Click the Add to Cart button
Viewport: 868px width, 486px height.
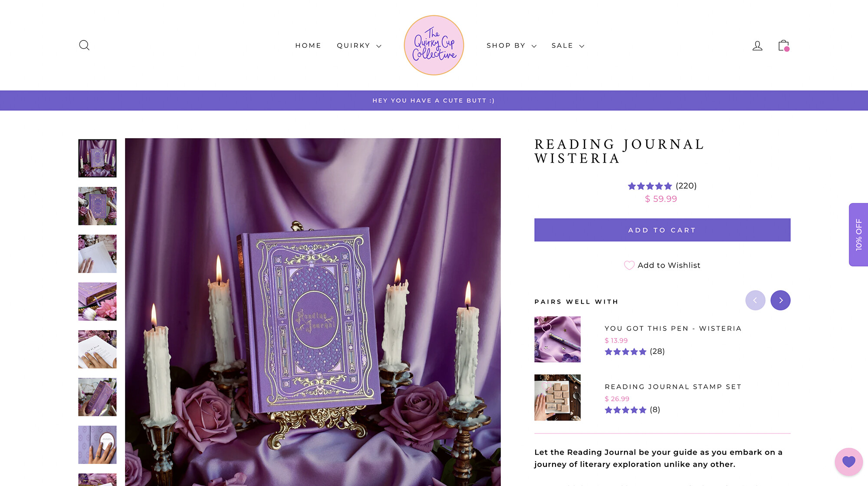pos(662,230)
